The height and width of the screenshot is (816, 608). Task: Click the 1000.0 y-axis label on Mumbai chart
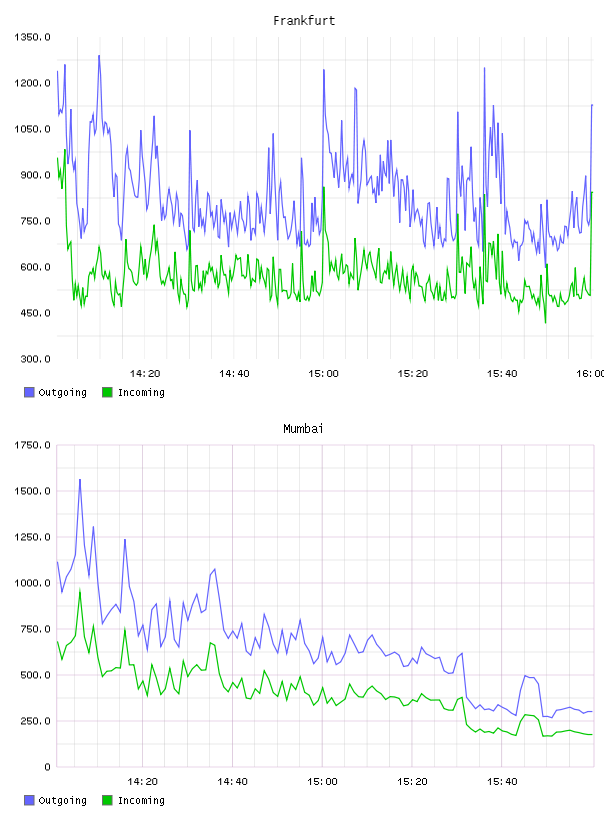32,583
